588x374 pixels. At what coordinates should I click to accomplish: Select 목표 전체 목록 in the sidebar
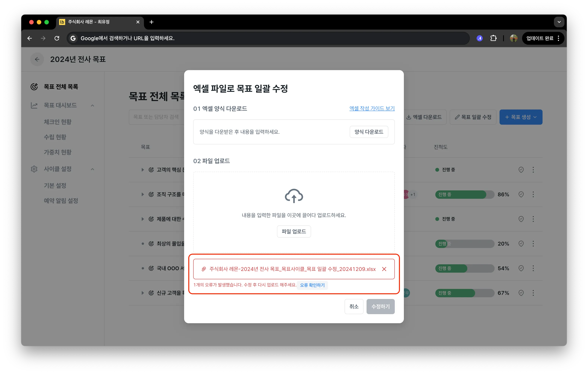61,87
